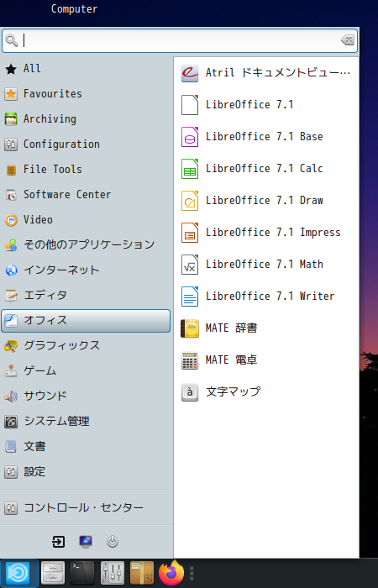Open Atril document viewer
The width and height of the screenshot is (378, 588).
pyautogui.click(x=265, y=73)
